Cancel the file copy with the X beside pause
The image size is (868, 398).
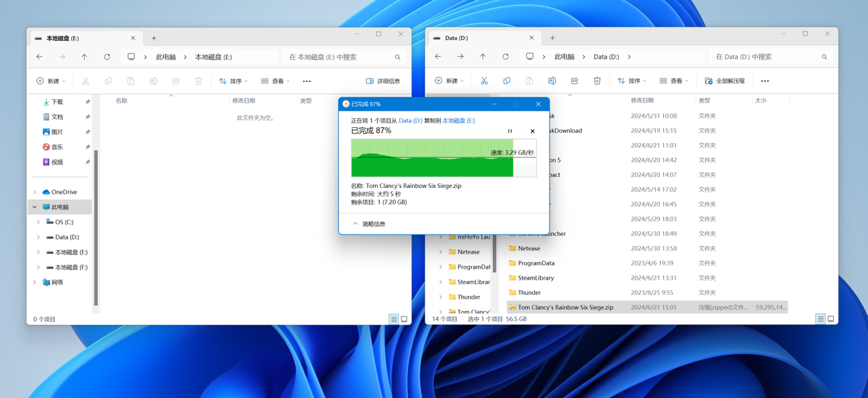(532, 131)
